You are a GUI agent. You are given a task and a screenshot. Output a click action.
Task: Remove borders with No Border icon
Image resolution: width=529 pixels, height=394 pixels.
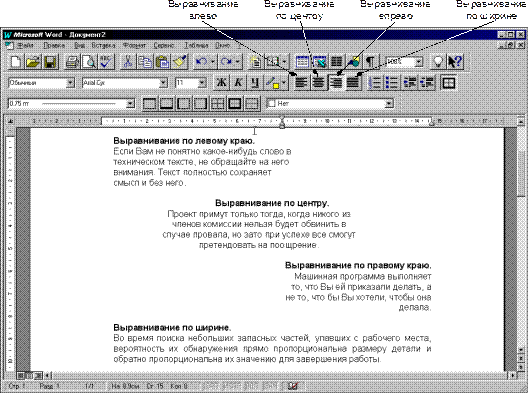[252, 104]
